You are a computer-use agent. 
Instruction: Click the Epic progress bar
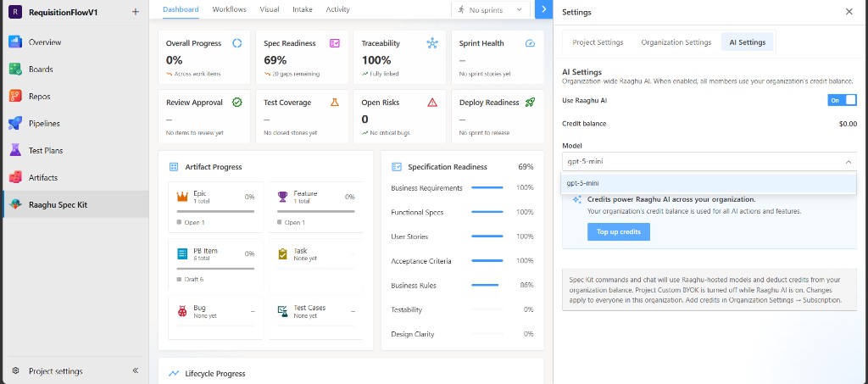click(215, 211)
